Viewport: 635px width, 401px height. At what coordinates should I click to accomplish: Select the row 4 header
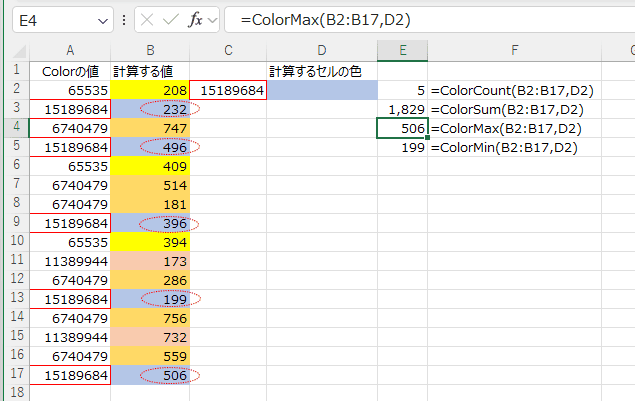pyautogui.click(x=15, y=128)
